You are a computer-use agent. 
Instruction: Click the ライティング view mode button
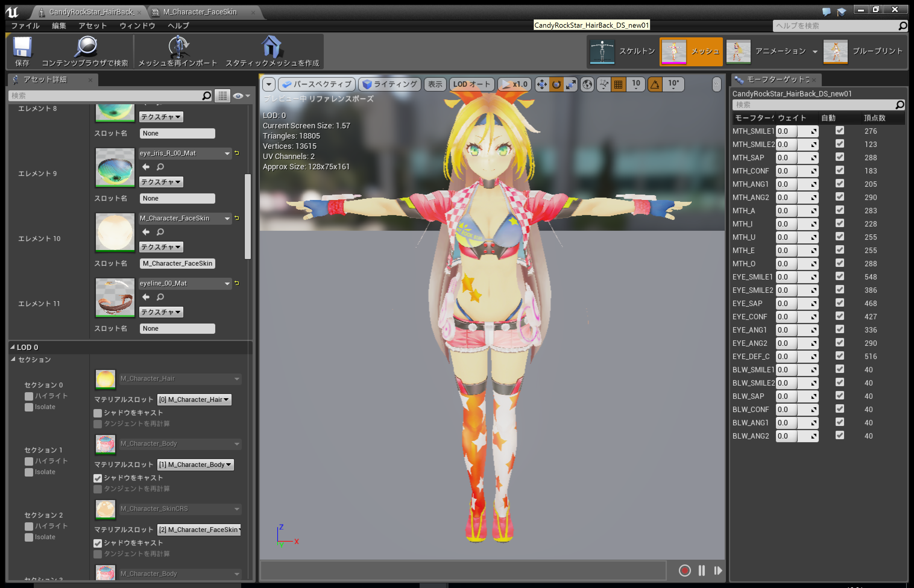[390, 84]
